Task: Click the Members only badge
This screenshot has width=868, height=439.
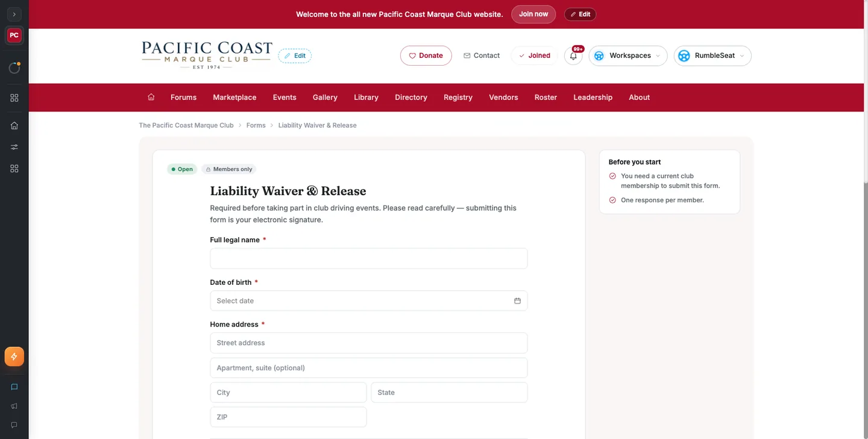Action: (229, 169)
